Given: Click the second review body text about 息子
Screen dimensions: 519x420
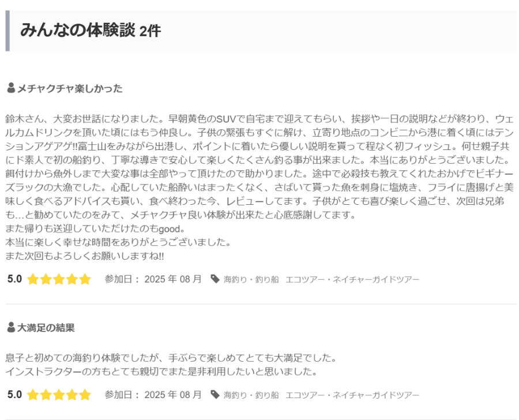Looking at the screenshot, I should [x=171, y=365].
